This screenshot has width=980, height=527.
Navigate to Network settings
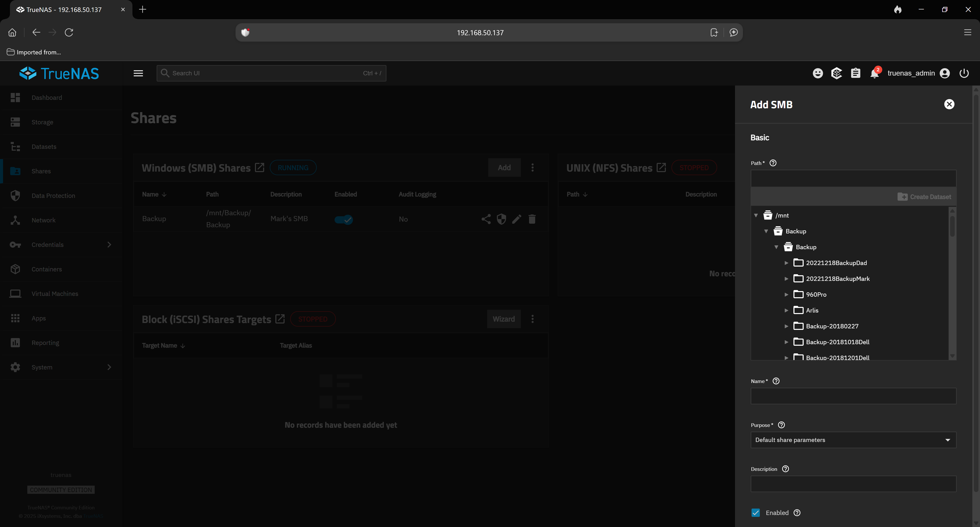(61, 220)
